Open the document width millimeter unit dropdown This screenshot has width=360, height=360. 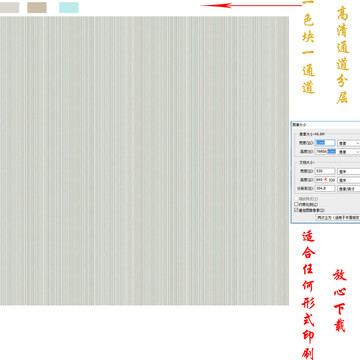click(x=349, y=171)
